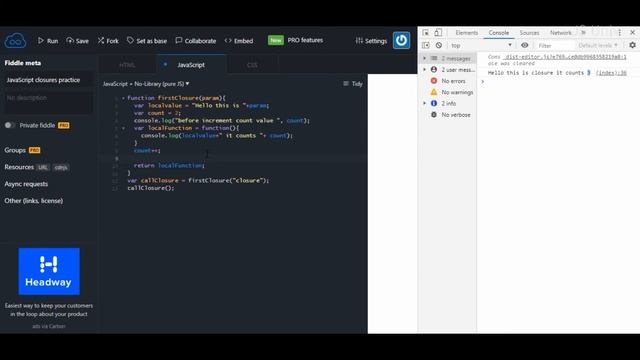Open the Embed option

239,41
